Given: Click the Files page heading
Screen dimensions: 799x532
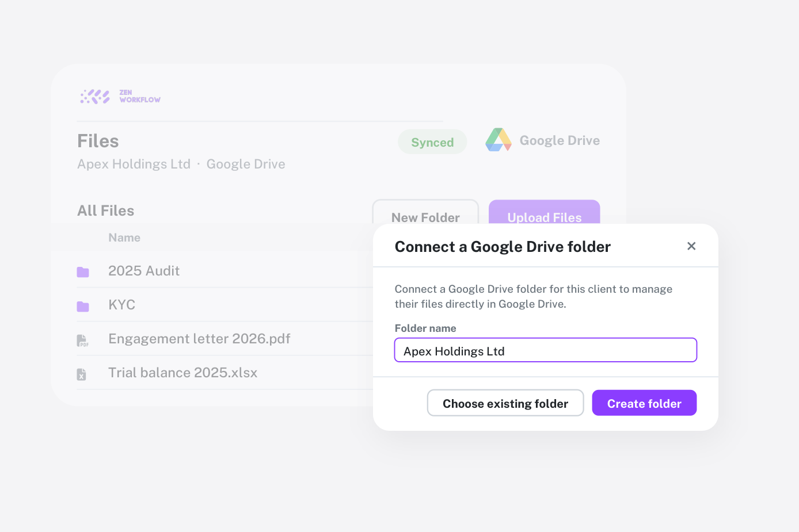Looking at the screenshot, I should (x=98, y=141).
